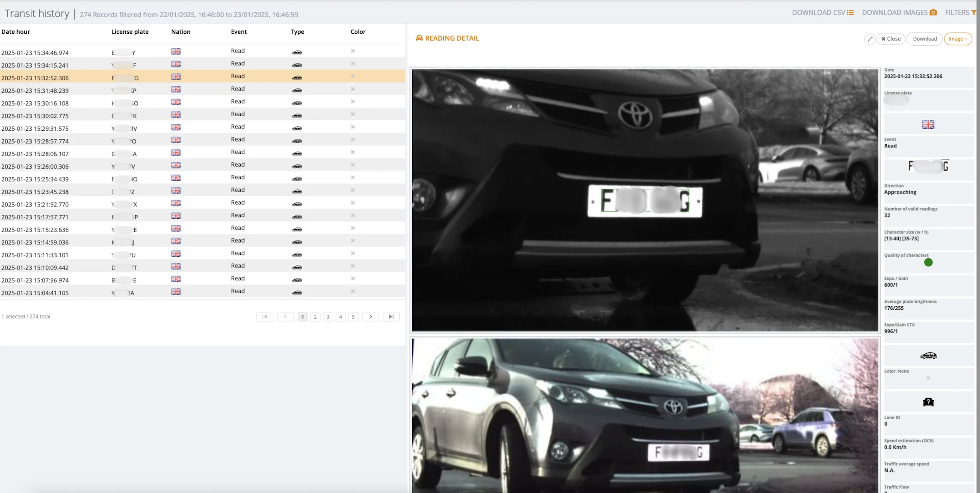Viewport: 980px width, 493px height.
Task: Open the FILTERS funnel option
Action: pyautogui.click(x=960, y=12)
